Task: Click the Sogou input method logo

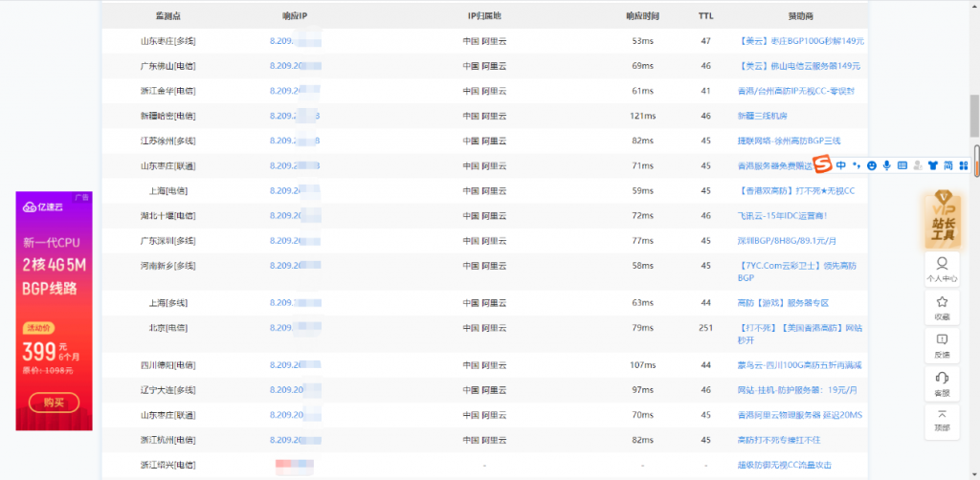Action: (822, 164)
